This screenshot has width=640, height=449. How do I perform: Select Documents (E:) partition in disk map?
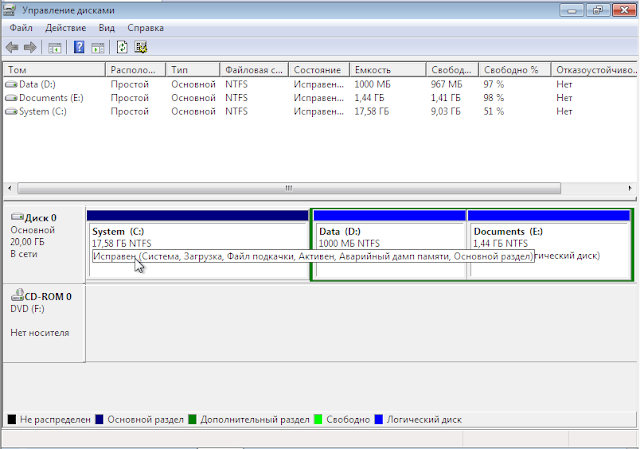[549, 245]
